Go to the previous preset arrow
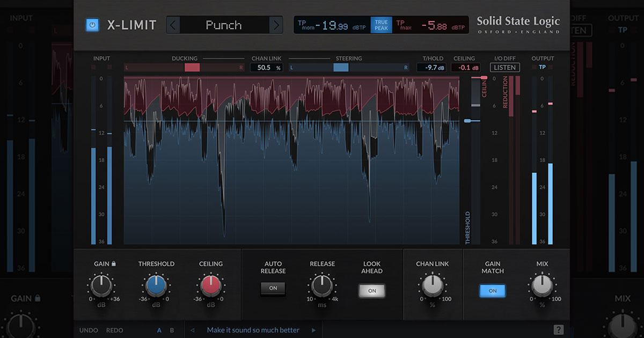Screen dimensions: 644x338 tap(173, 25)
